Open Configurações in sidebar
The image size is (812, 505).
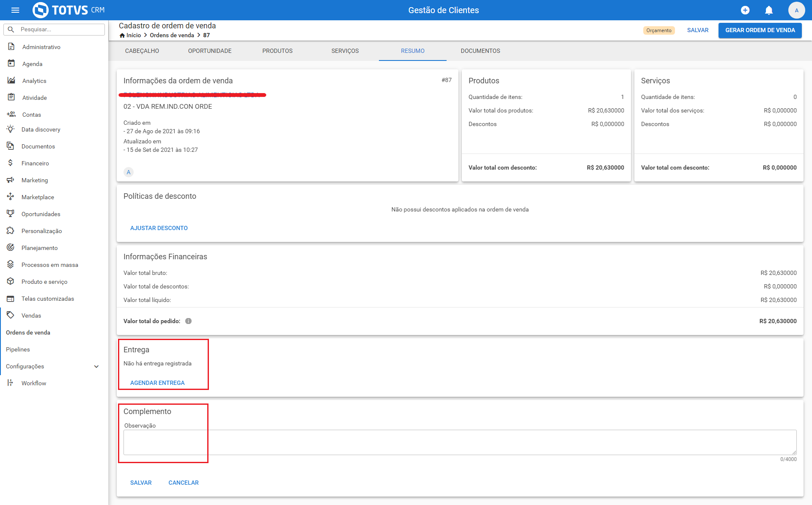(25, 366)
